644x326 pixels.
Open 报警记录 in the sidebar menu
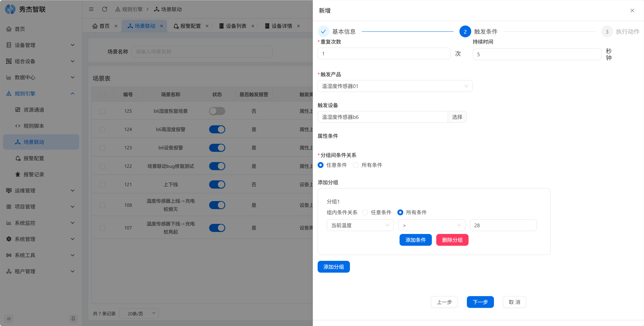pos(34,175)
